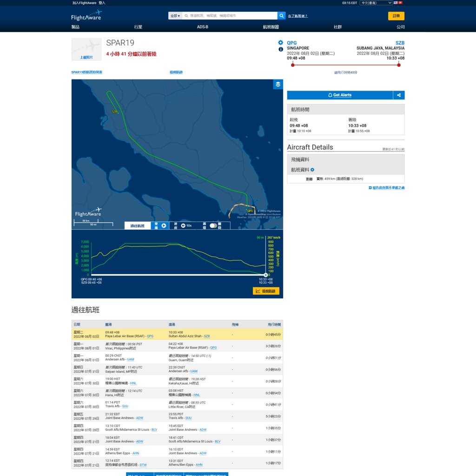
Task: Open the 公司 navigation menu
Action: [400, 27]
